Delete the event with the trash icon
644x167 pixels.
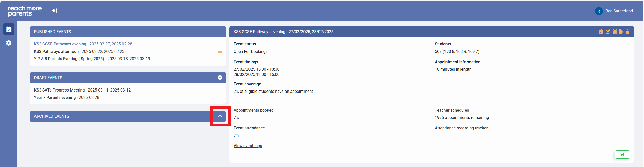[x=627, y=32]
